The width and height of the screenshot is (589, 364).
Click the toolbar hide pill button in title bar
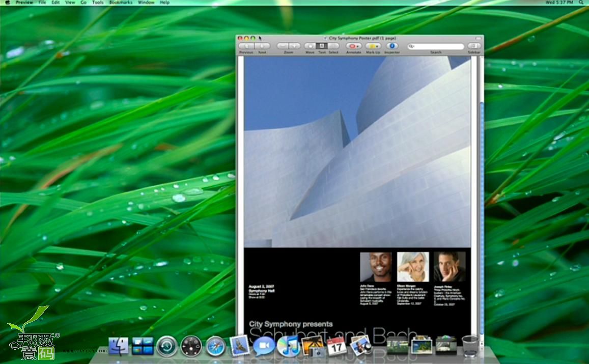tap(478, 38)
